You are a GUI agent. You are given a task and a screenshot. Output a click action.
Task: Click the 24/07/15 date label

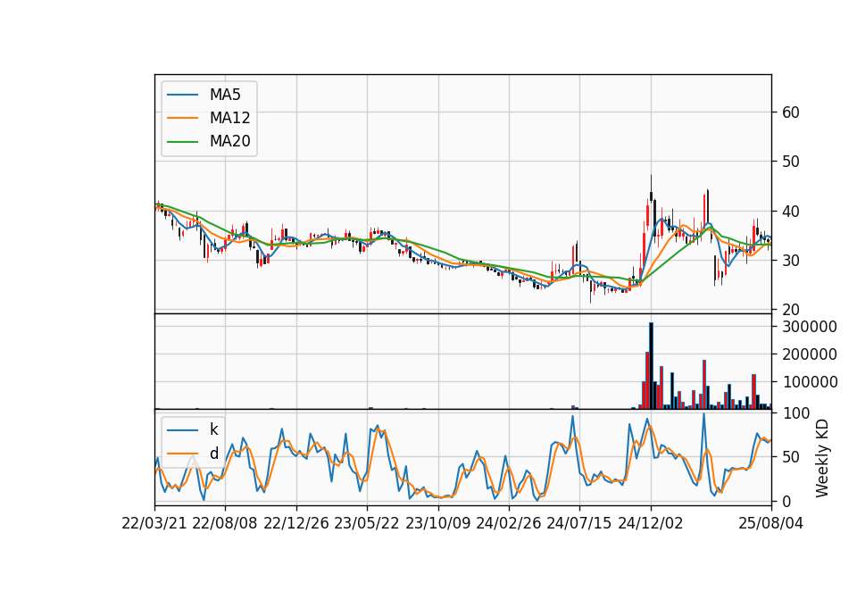[x=579, y=523]
